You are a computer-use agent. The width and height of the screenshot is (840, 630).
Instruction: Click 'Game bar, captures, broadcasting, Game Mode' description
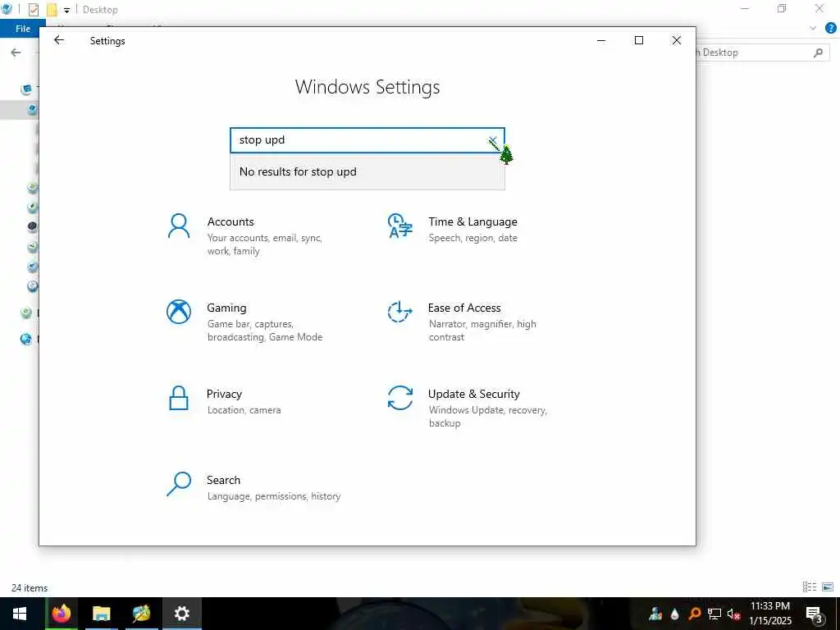point(265,331)
